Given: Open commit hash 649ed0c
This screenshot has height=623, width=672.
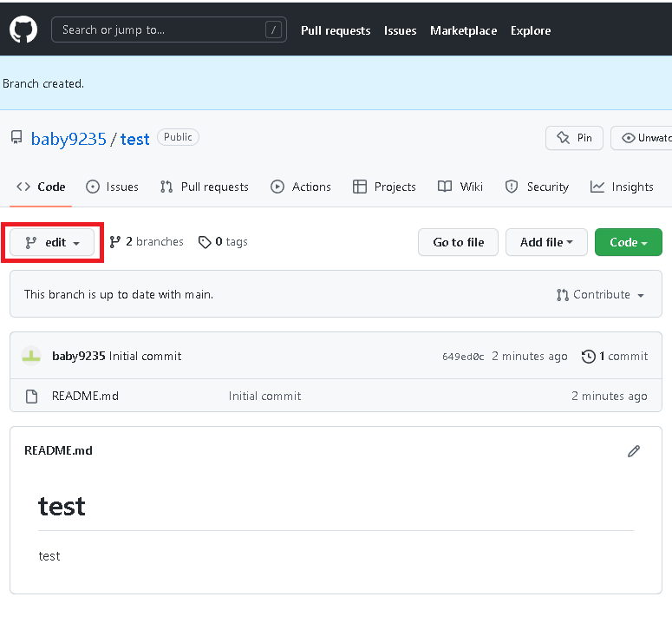Looking at the screenshot, I should (x=463, y=357).
